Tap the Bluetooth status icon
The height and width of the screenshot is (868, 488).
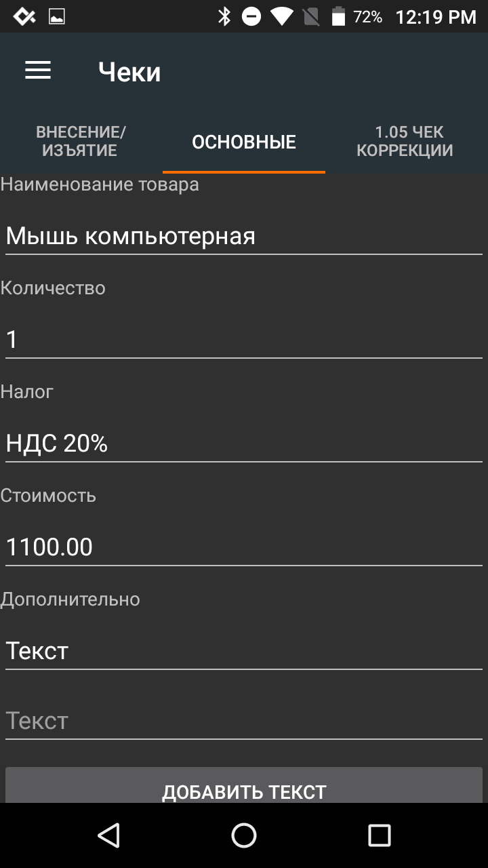click(x=224, y=16)
